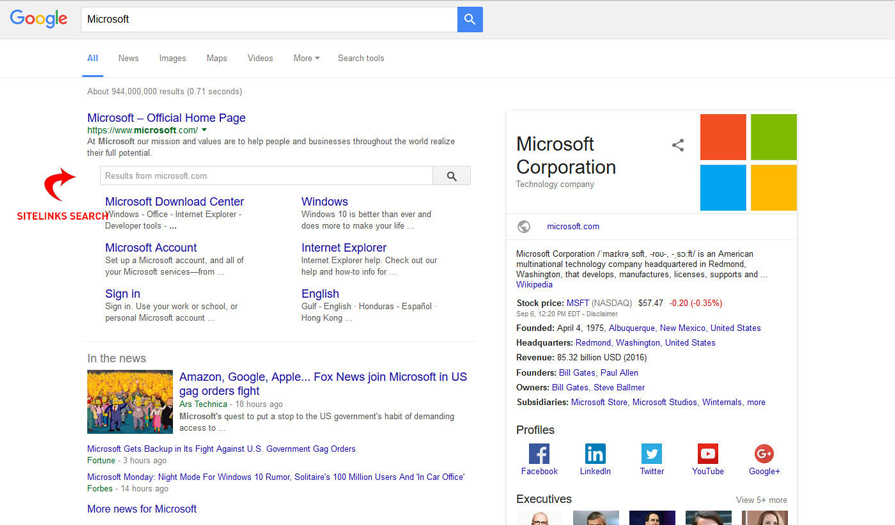Screen dimensions: 895x525
Task: Switch to the All tab
Action: click(x=92, y=58)
